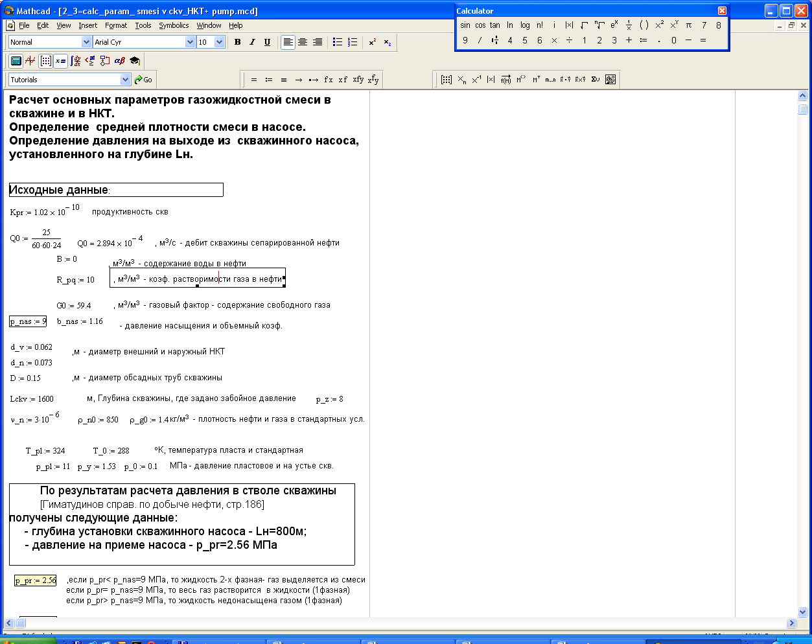
Task: Click the Picture icon in the Matrix toolbar
Action: (610, 80)
